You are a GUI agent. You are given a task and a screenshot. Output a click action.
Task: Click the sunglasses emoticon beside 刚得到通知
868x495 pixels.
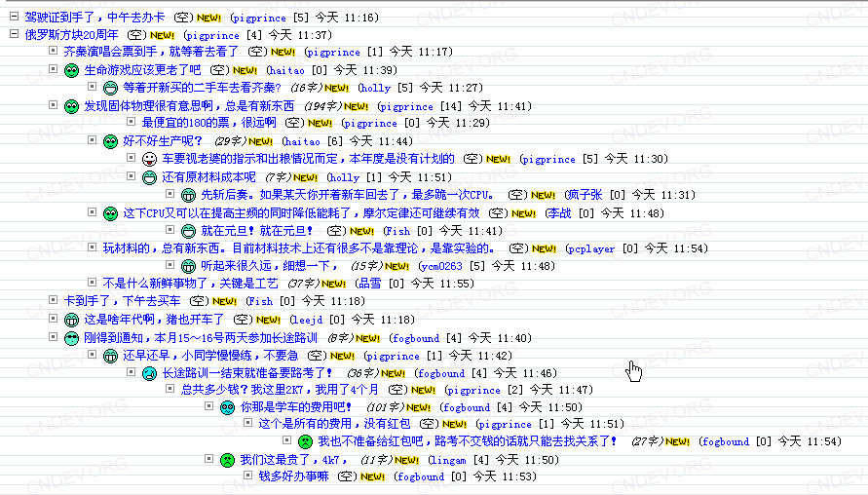(71, 338)
